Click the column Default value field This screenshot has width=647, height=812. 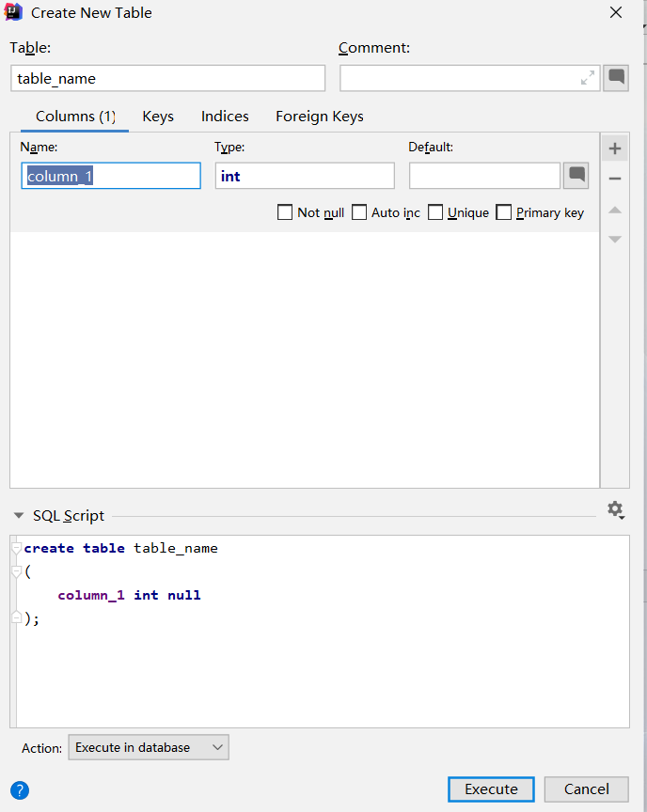[485, 176]
